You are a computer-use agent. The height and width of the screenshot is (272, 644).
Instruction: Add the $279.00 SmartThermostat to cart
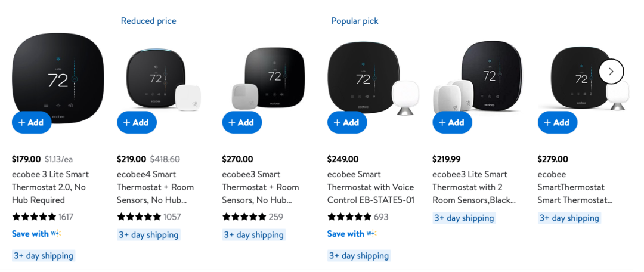point(558,122)
